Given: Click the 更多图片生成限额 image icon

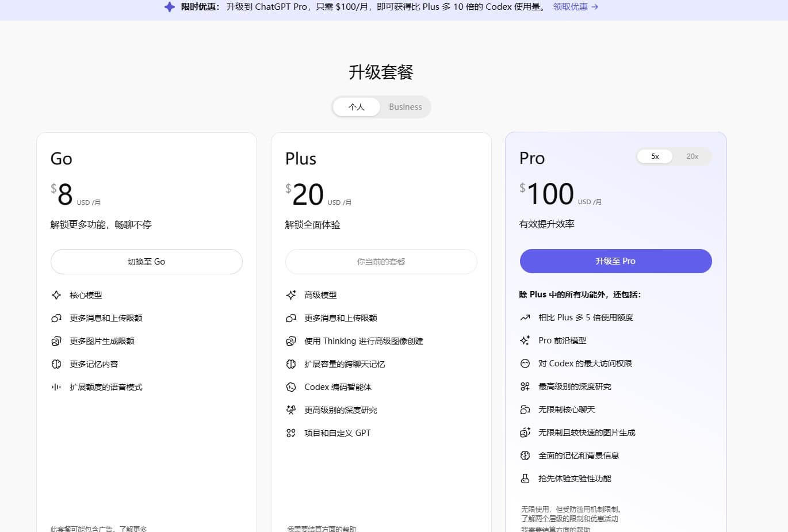Looking at the screenshot, I should [56, 341].
